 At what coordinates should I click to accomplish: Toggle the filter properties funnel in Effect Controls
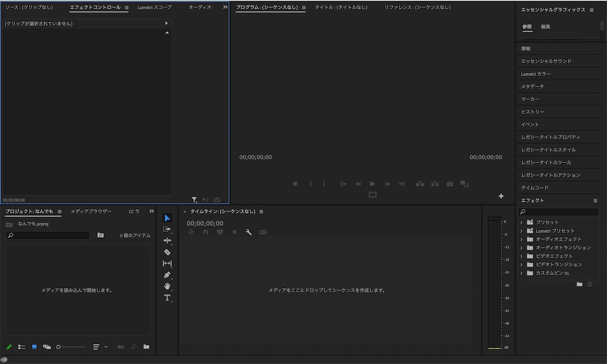point(194,199)
